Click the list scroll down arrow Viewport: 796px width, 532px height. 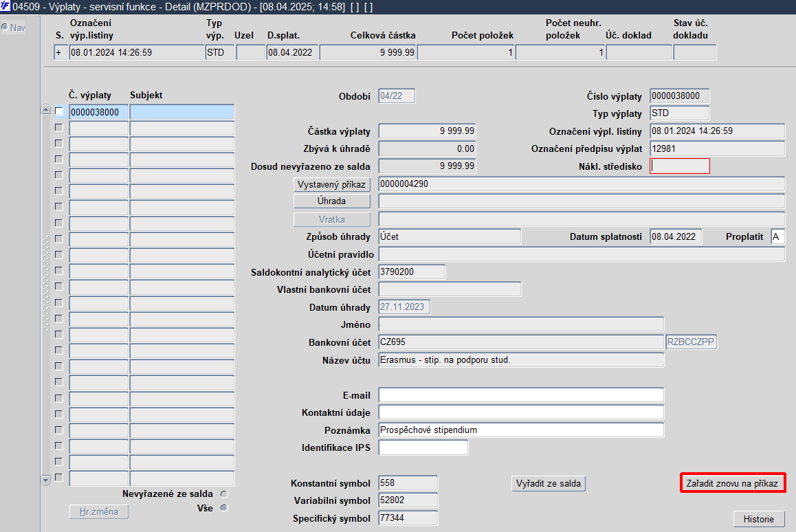tap(45, 480)
